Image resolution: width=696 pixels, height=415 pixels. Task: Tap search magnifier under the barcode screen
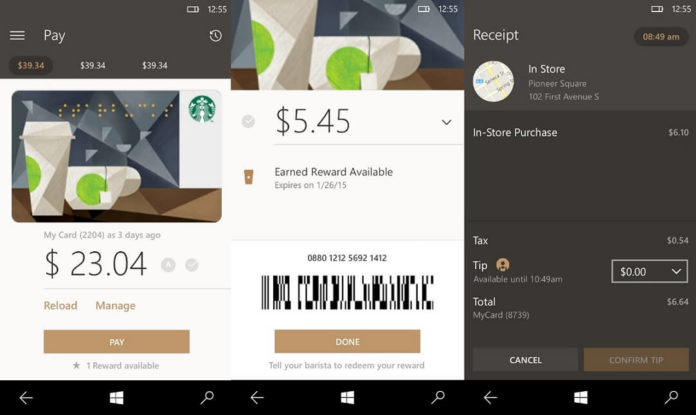pos(438,398)
